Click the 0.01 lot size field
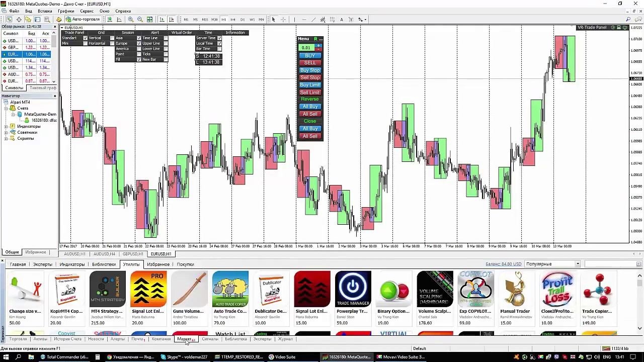The height and width of the screenshot is (362, 644). coord(306,48)
